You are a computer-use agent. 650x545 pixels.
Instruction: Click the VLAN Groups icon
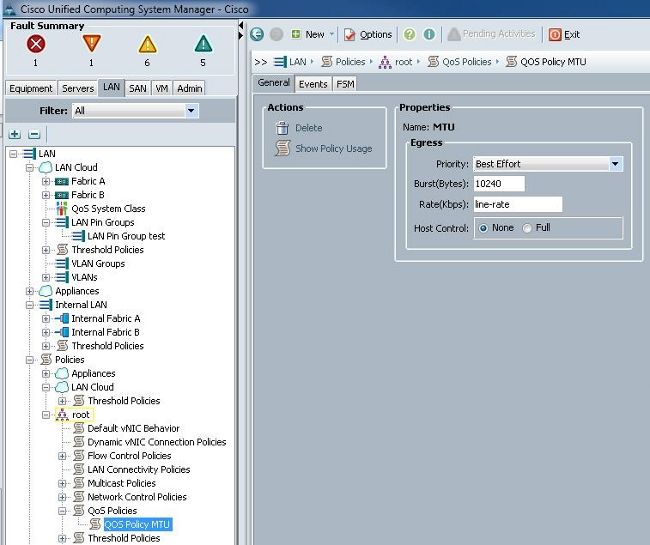(x=62, y=264)
